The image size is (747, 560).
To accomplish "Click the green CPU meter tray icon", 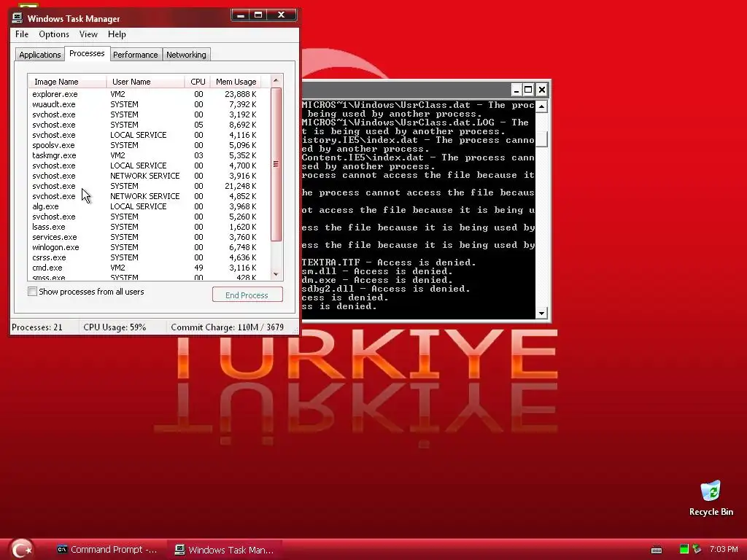I will point(684,549).
